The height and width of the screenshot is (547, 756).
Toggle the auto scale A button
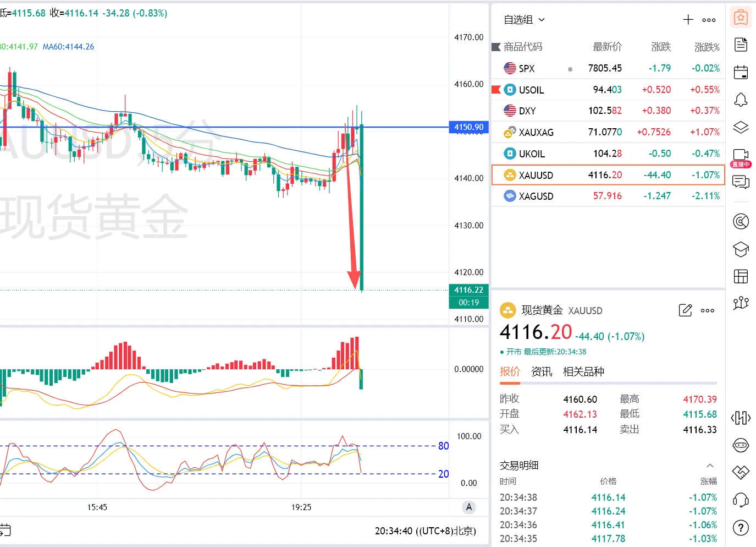pyautogui.click(x=469, y=507)
